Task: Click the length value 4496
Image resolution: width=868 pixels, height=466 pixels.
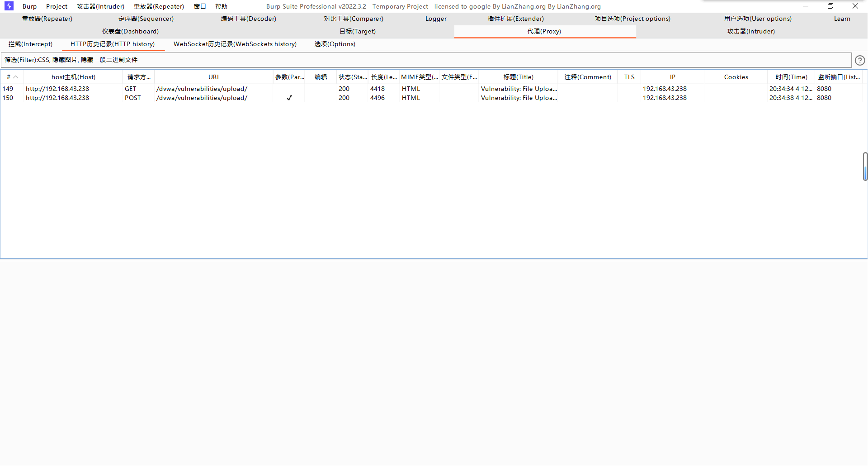Action: point(377,98)
